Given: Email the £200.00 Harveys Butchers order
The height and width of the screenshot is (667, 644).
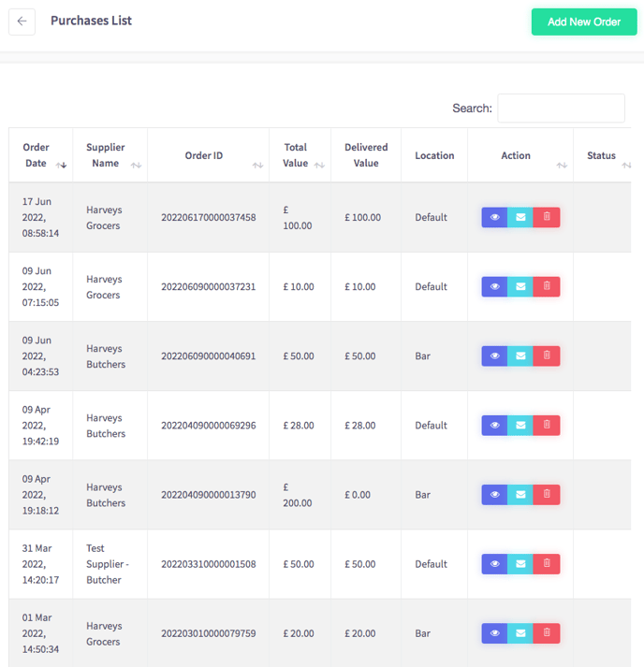Looking at the screenshot, I should click(x=520, y=495).
